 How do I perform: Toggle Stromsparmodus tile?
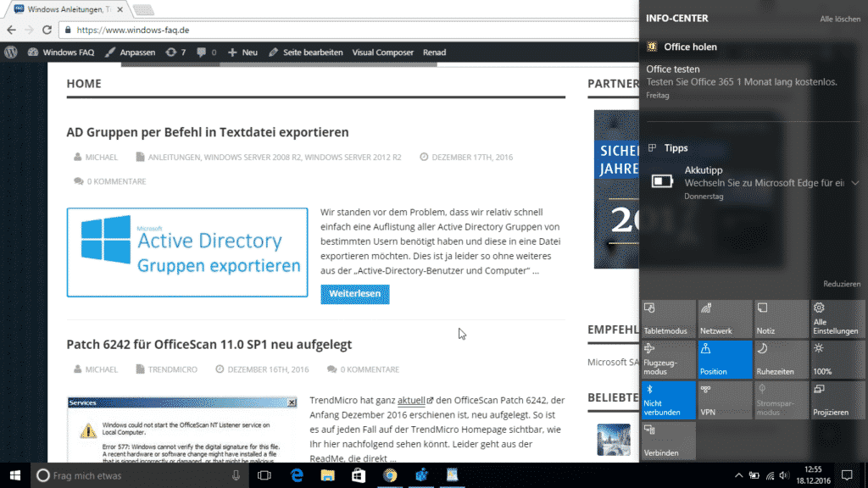(x=781, y=400)
